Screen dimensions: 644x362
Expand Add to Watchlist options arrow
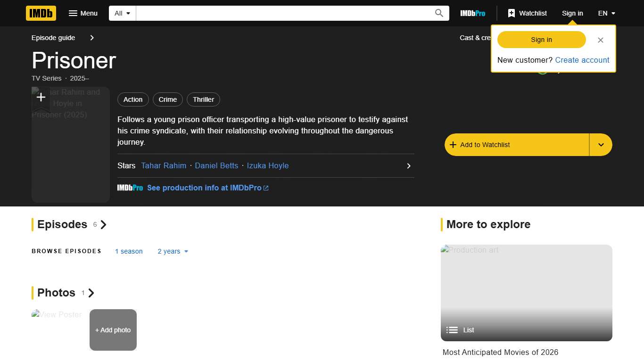[601, 145]
